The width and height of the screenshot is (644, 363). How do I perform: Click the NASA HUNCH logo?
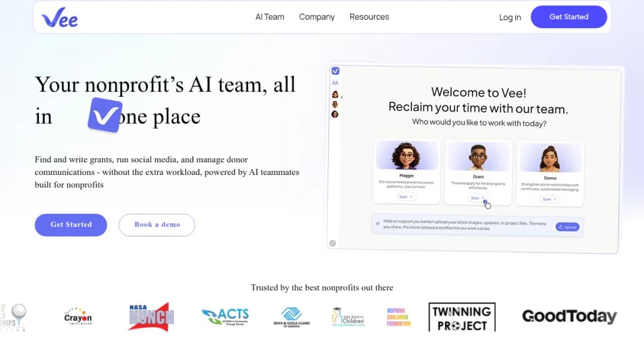(151, 316)
